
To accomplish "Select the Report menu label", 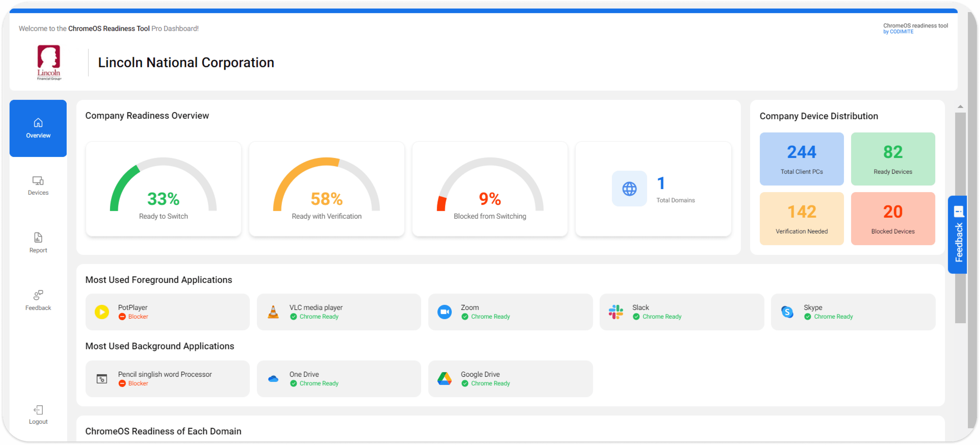I will (x=38, y=251).
